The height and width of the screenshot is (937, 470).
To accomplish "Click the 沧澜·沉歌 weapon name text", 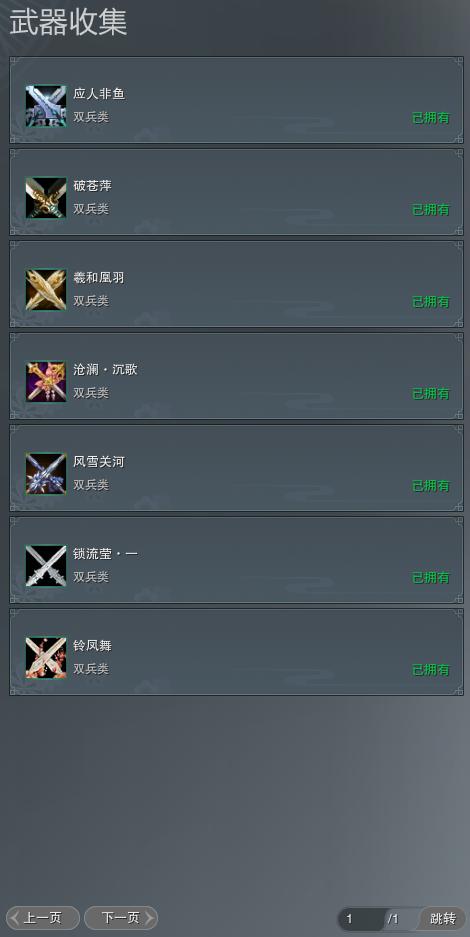I will [106, 370].
